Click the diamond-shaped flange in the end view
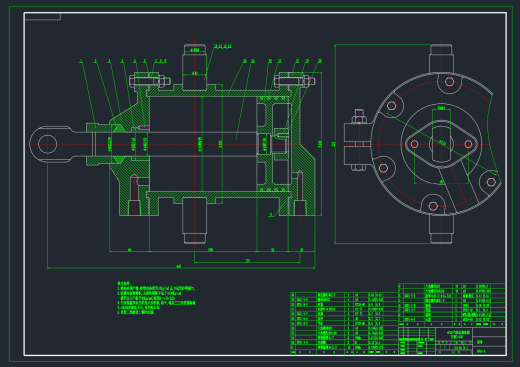The height and width of the screenshot is (367, 520). pos(441,144)
